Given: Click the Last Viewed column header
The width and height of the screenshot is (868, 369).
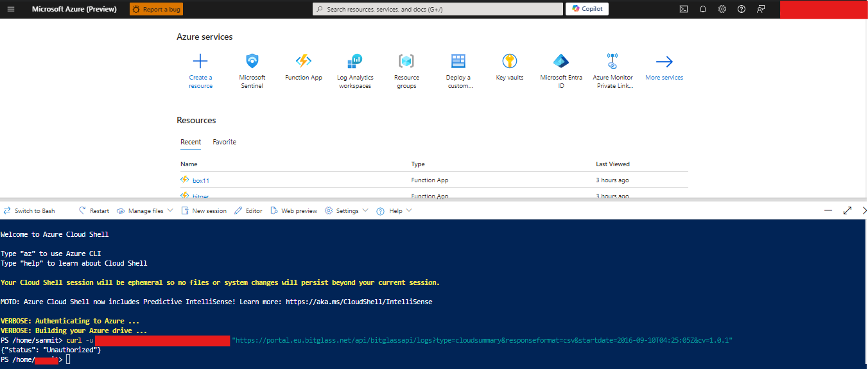Looking at the screenshot, I should click(x=612, y=164).
